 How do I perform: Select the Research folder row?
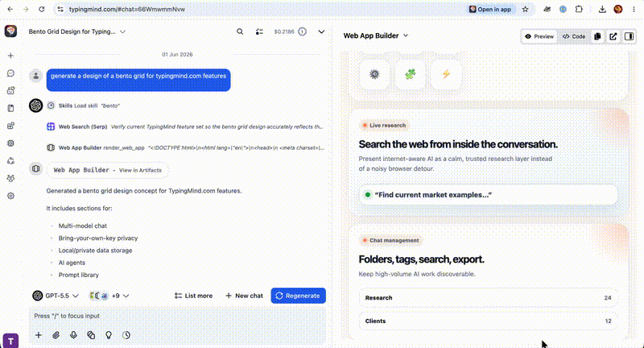pyautogui.click(x=489, y=298)
